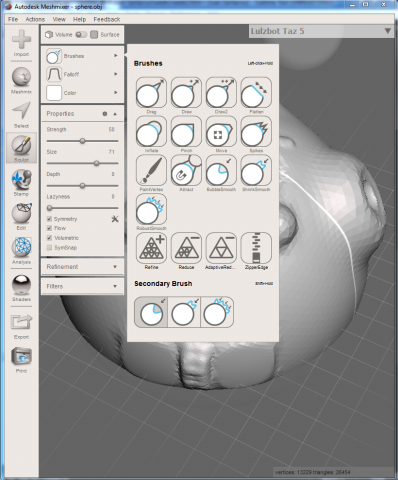Click the Size value 71
Viewport: 398px width, 480px height.
pyautogui.click(x=112, y=152)
